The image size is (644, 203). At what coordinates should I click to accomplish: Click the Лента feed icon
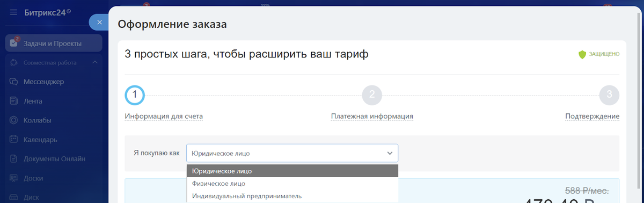(14, 101)
